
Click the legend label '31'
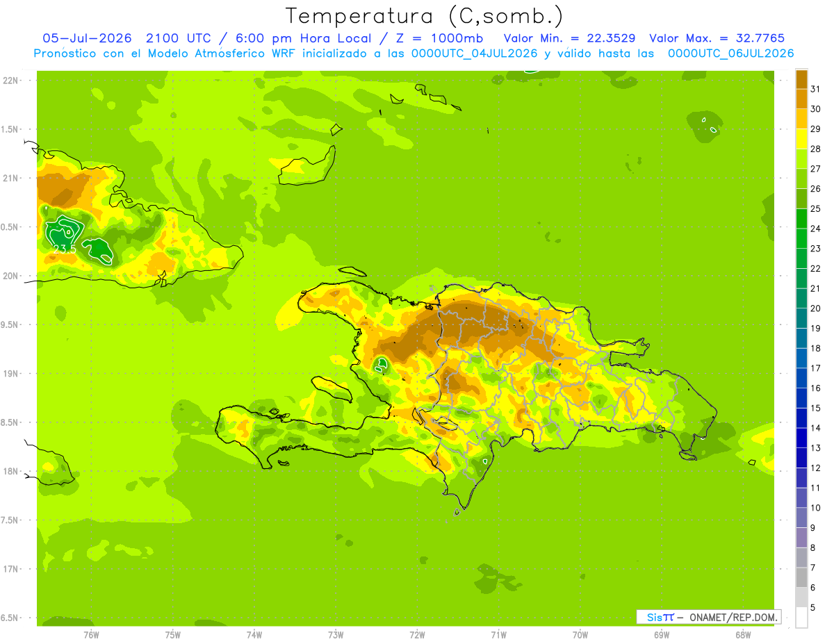[815, 89]
